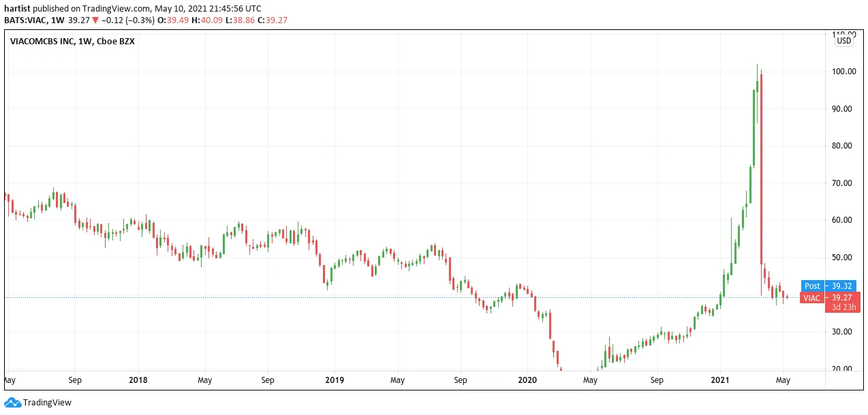Click the red down-triangle change indicator
This screenshot has height=415, width=868.
click(95, 20)
